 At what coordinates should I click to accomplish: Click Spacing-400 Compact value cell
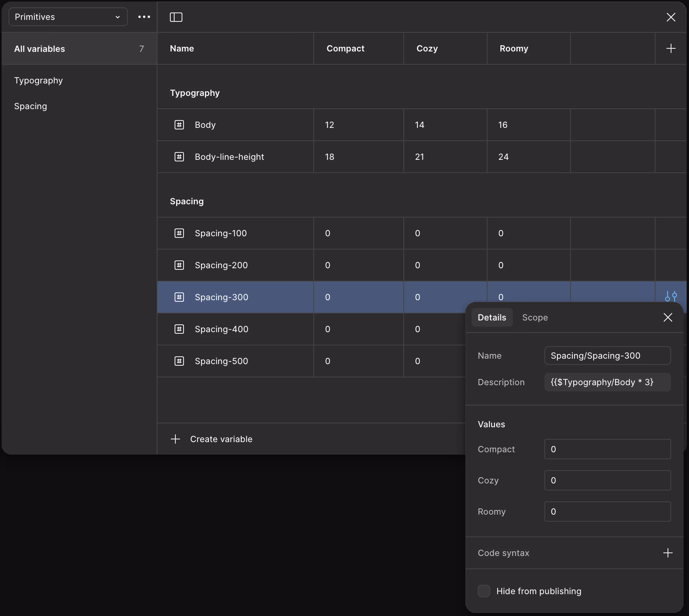[359, 329]
